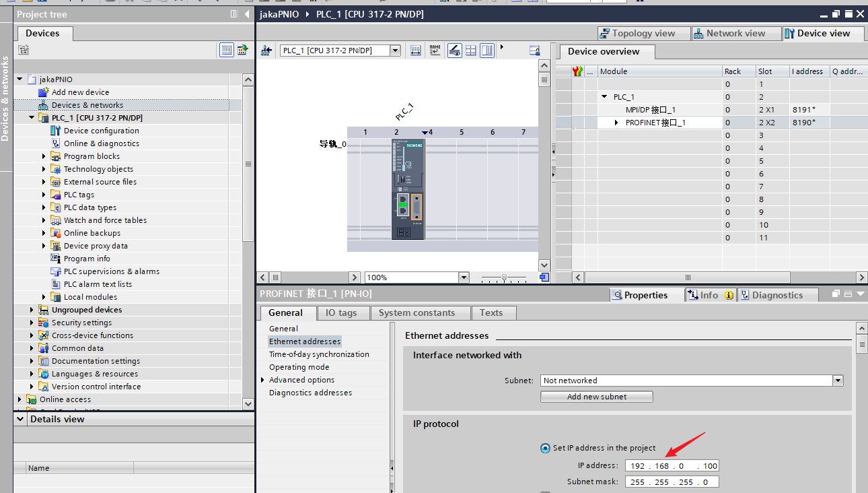
Task: Open the IO tags tab
Action: tap(340, 313)
